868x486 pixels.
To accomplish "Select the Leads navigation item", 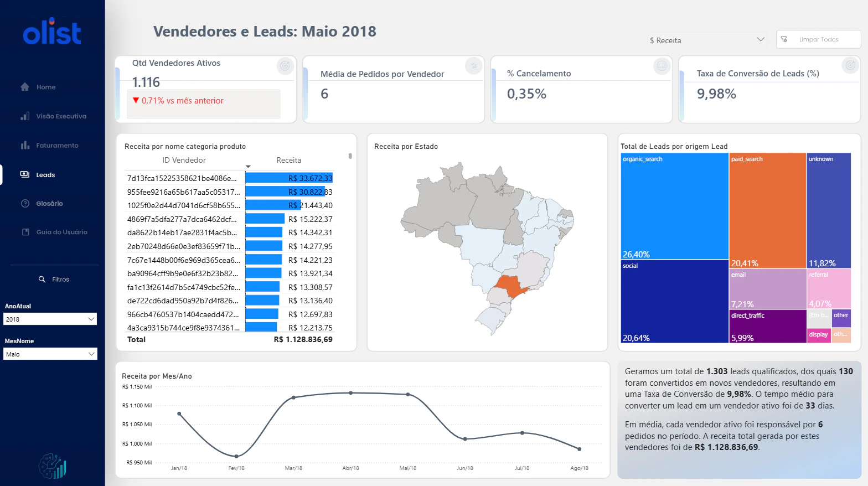I will [x=45, y=175].
